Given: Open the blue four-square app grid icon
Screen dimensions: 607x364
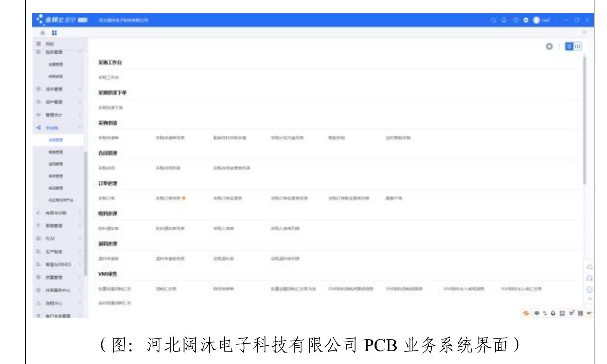Looking at the screenshot, I should [54, 33].
